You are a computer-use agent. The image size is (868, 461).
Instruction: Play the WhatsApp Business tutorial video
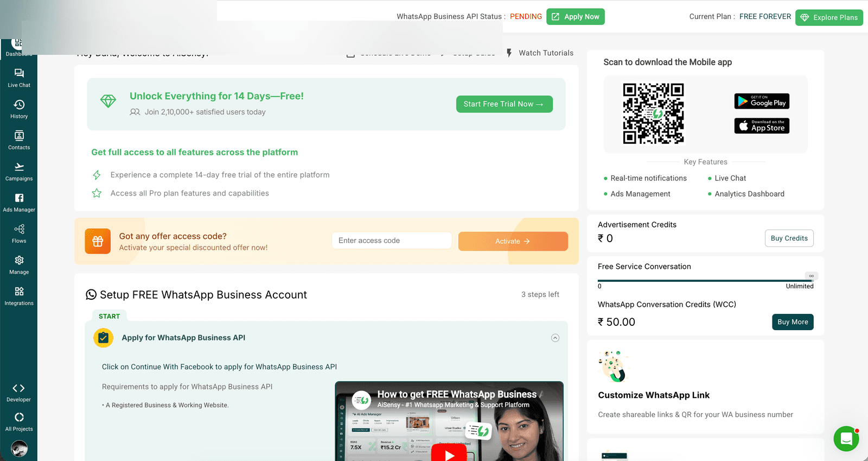point(449,453)
